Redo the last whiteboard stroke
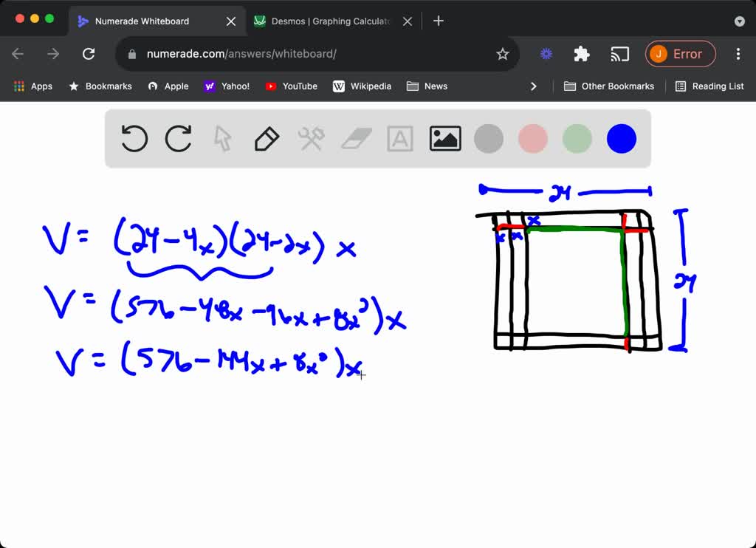 coord(178,138)
